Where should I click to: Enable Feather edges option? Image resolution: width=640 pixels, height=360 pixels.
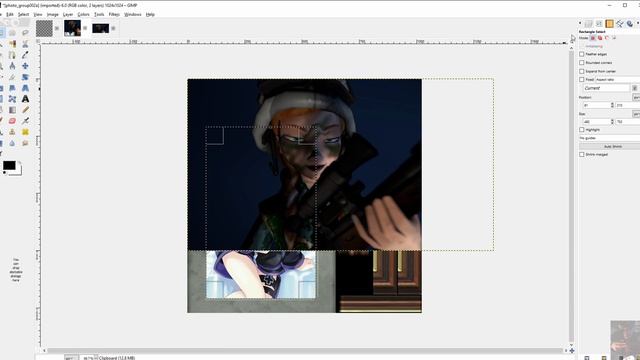(x=582, y=54)
